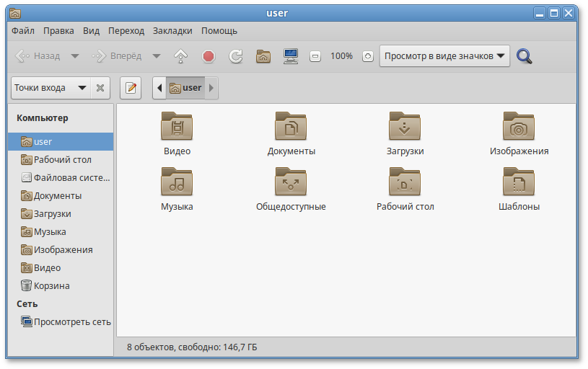Open the Правка menu
This screenshot has width=588, height=369.
[x=58, y=31]
